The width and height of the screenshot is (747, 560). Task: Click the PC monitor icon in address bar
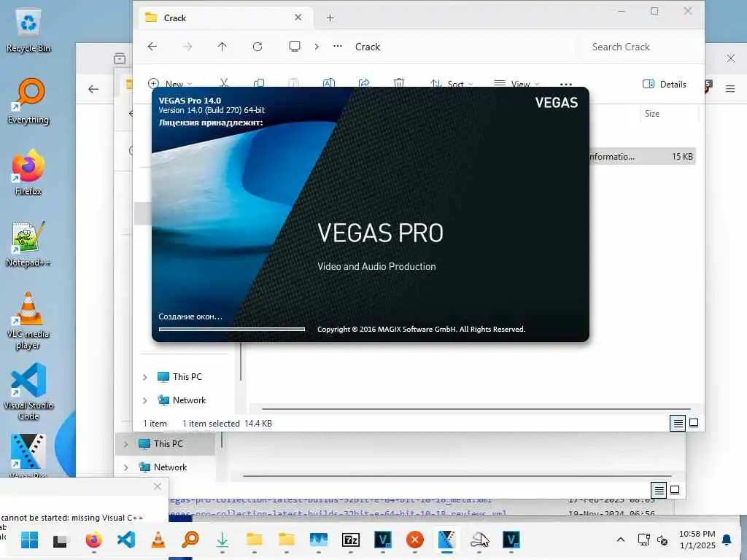295,47
